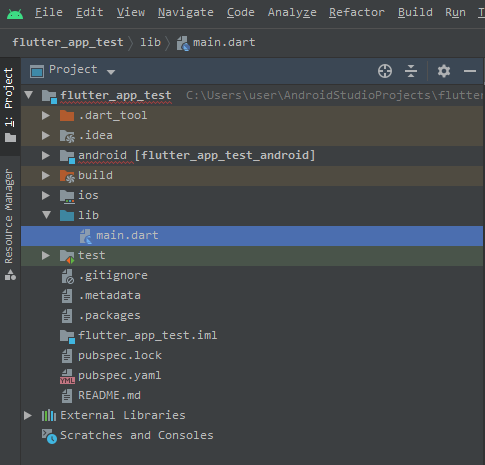Expand the test folder arrow
Viewport: 485px width, 465px height.
coord(46,255)
